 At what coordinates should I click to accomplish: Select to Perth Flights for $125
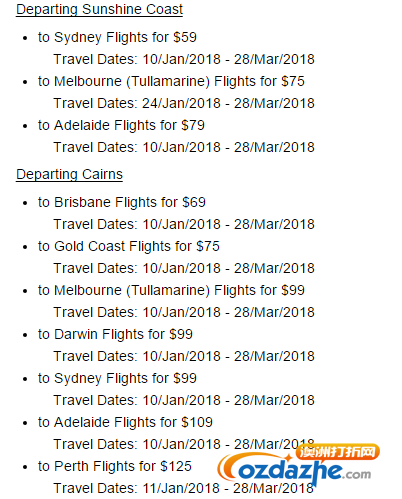coord(115,466)
